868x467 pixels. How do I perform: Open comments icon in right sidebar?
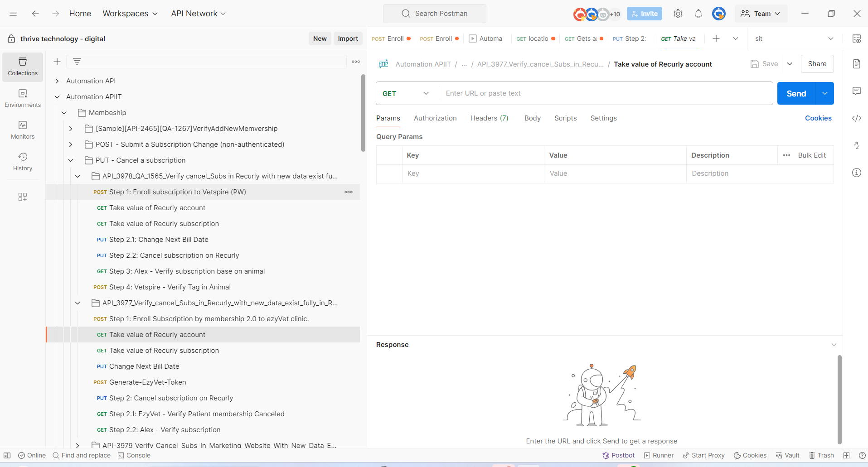857,91
